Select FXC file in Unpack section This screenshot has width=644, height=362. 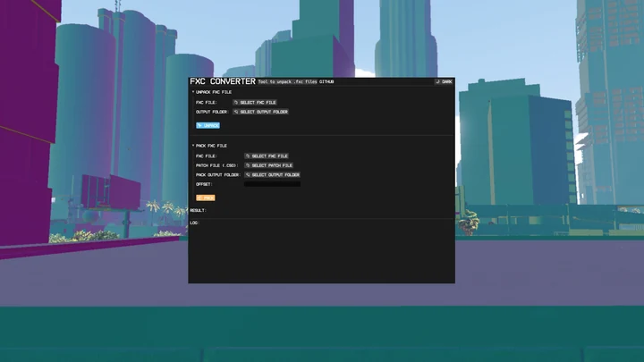[x=255, y=102]
